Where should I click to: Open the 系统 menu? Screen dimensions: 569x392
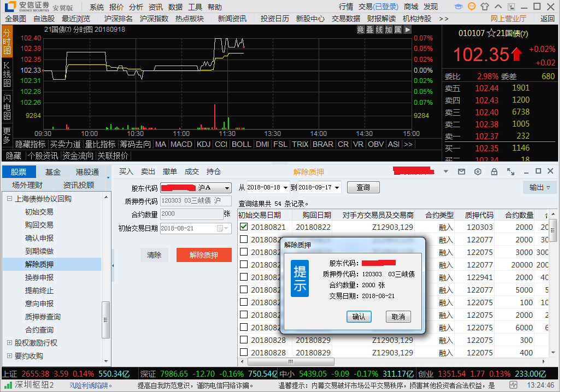97,7
